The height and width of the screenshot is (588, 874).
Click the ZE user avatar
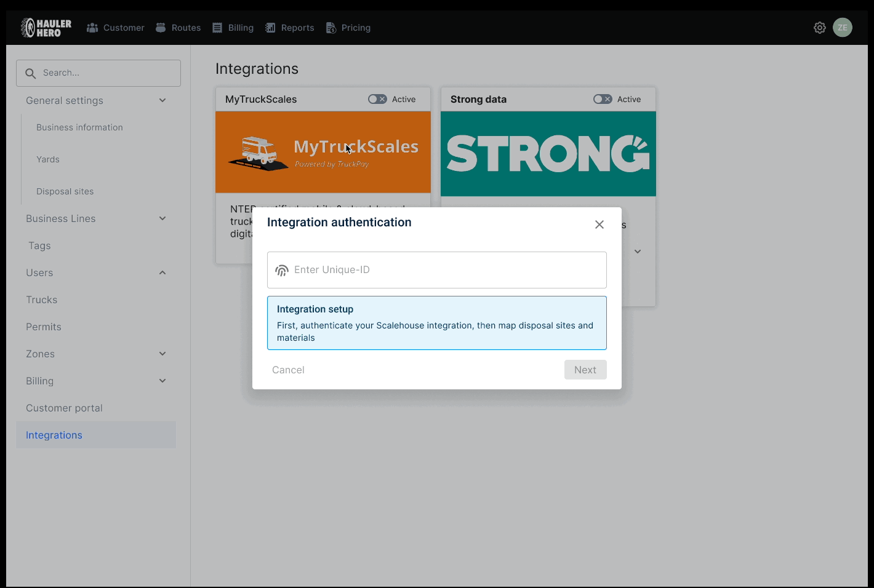point(842,28)
